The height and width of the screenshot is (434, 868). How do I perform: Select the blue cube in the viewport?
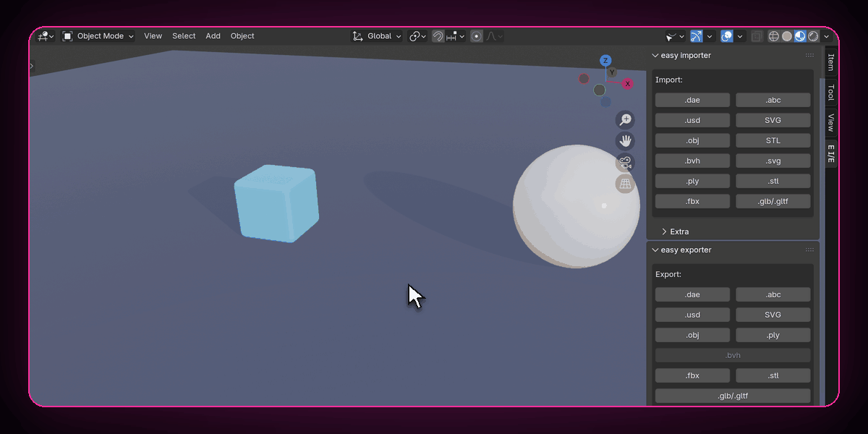point(276,204)
